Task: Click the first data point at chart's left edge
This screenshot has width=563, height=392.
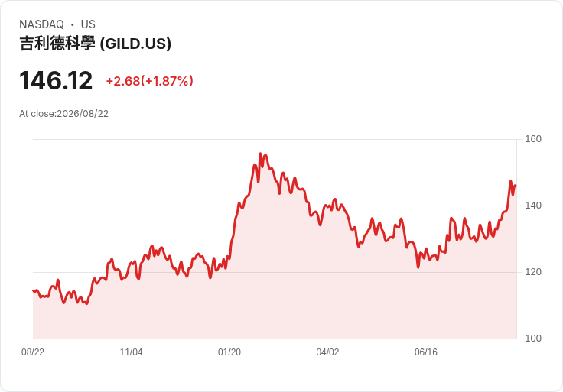Action: 34,291
